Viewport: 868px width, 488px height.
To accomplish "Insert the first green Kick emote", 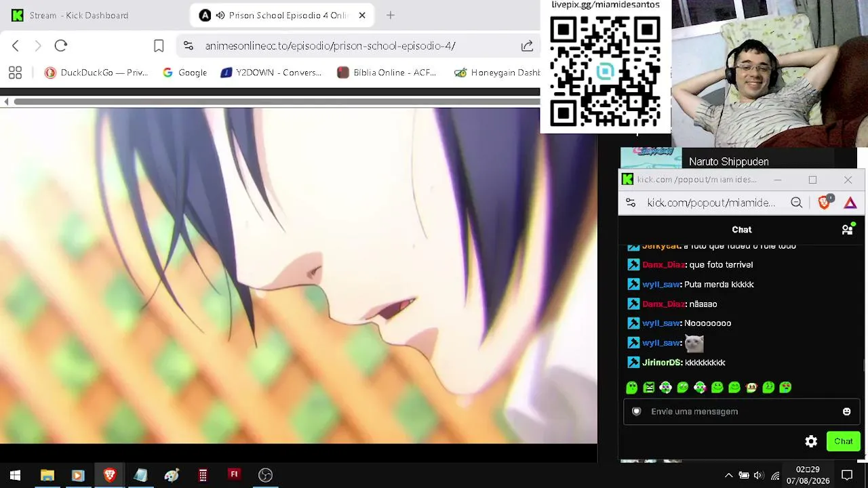I will point(632,388).
